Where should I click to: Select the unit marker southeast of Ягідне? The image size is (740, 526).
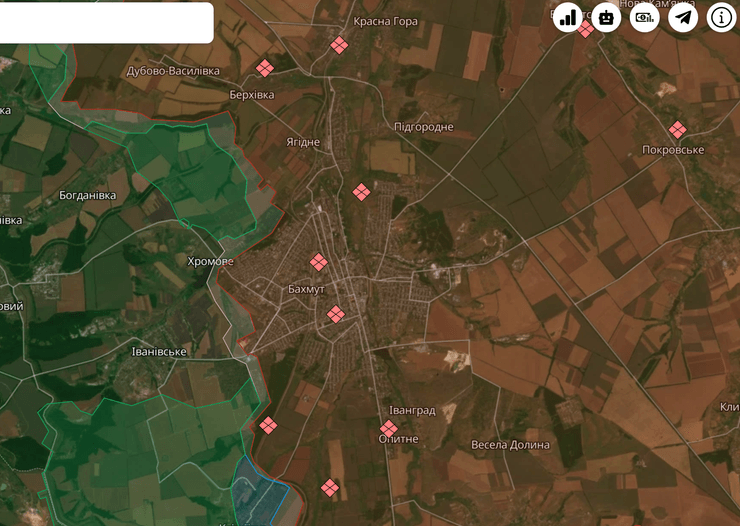coord(361,192)
